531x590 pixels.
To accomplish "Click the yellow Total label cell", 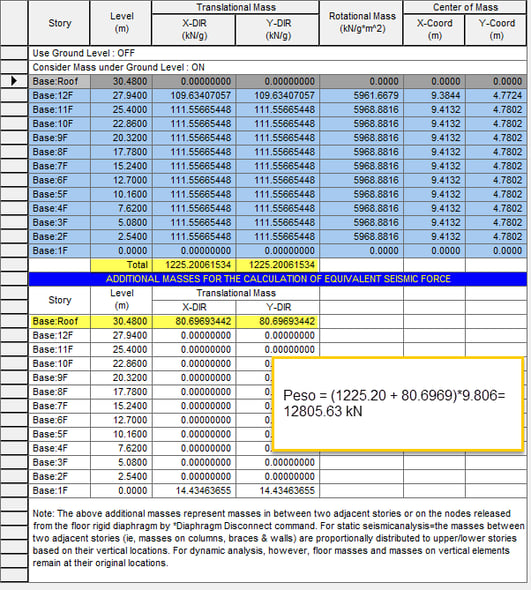I will coord(121,265).
